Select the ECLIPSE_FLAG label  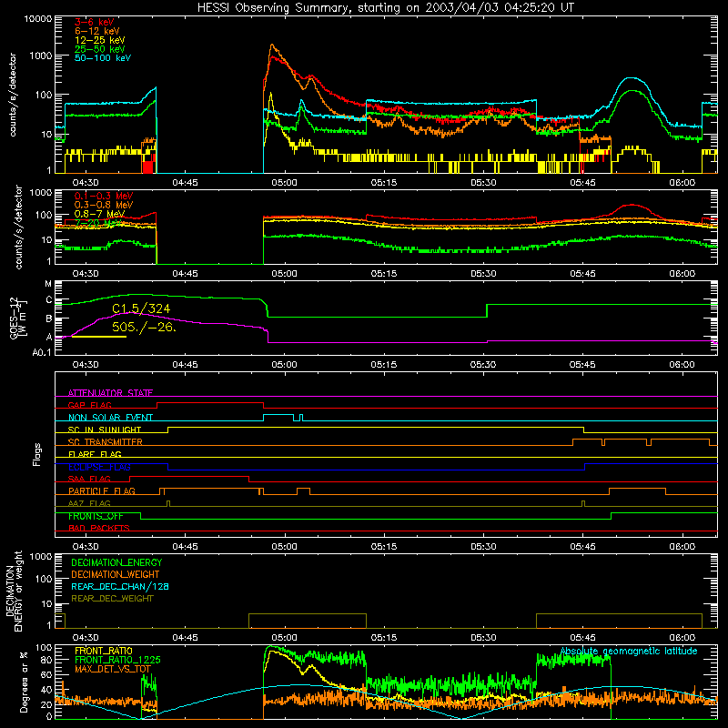pyautogui.click(x=99, y=467)
